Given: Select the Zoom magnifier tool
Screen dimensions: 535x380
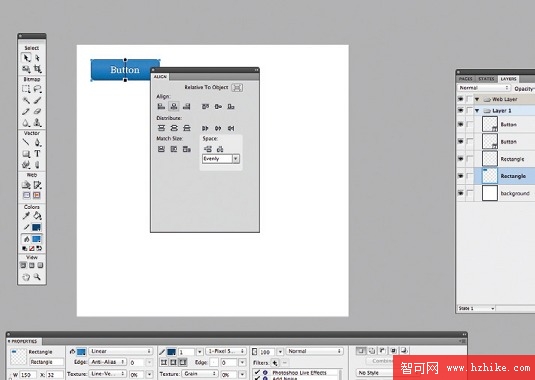Looking at the screenshot, I should pos(37,277).
